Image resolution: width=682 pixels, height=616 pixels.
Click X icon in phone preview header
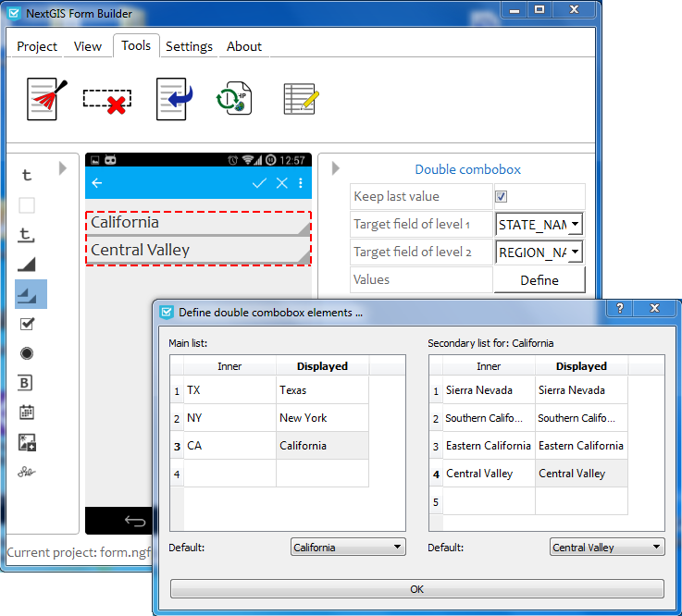[x=282, y=183]
